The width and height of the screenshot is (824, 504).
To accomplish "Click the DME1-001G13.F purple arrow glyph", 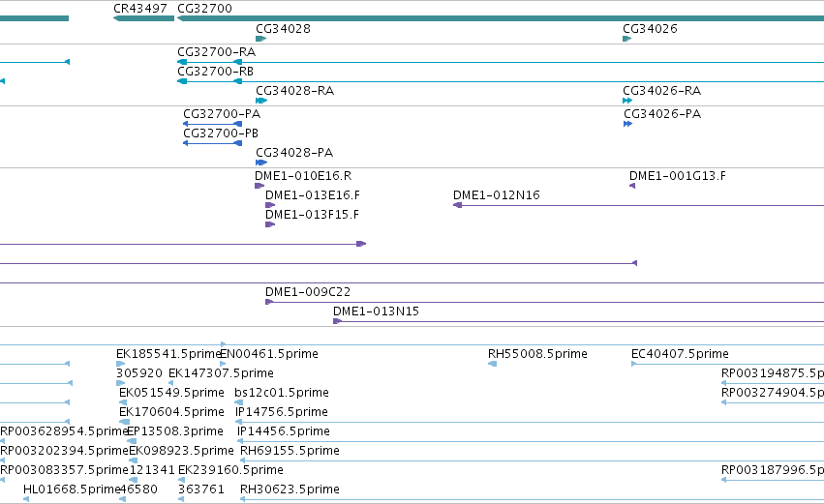I will point(632,186).
